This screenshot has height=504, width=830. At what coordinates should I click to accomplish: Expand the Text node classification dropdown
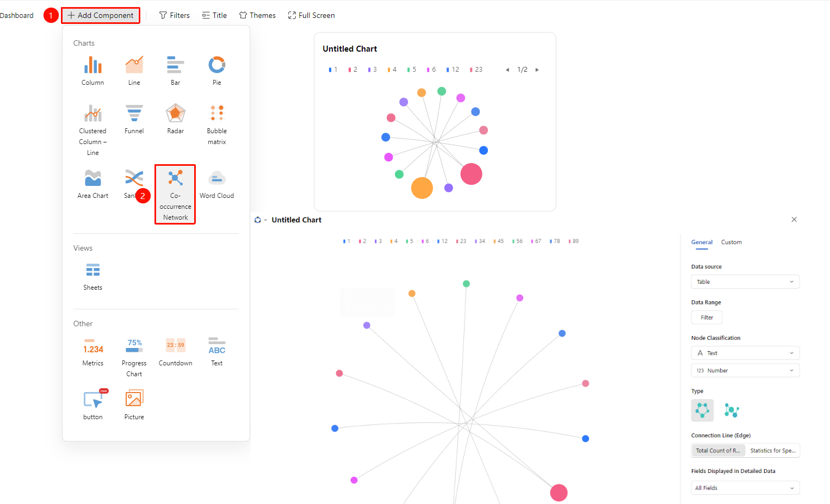tap(745, 353)
